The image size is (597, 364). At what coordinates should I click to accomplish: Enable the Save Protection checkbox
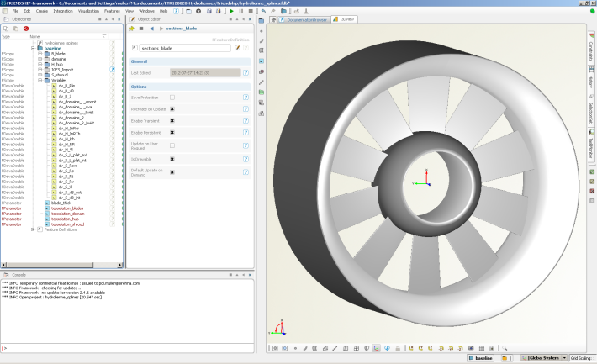[x=172, y=98]
